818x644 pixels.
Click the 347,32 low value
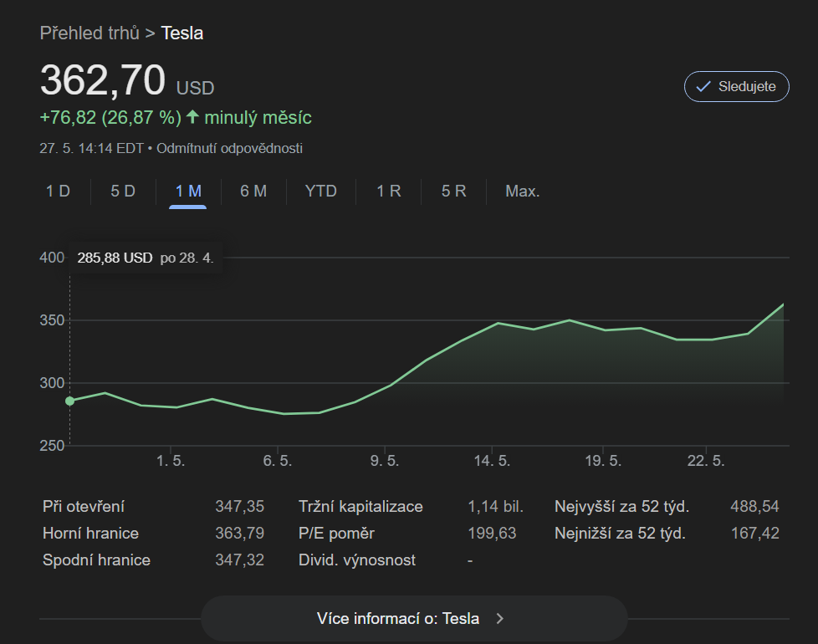click(x=240, y=560)
